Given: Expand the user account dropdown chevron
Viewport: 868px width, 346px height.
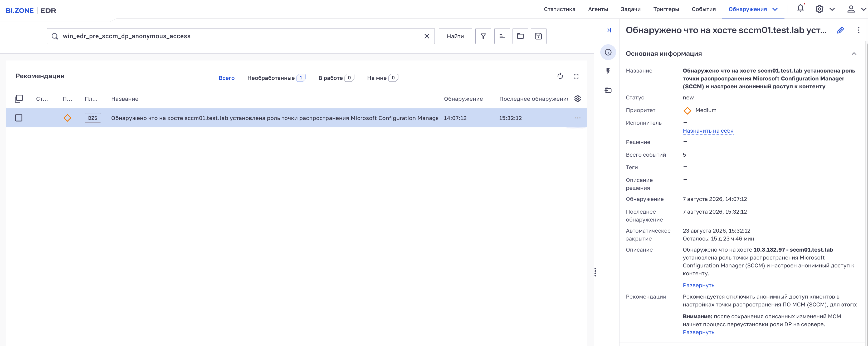Looking at the screenshot, I should coord(863,9).
